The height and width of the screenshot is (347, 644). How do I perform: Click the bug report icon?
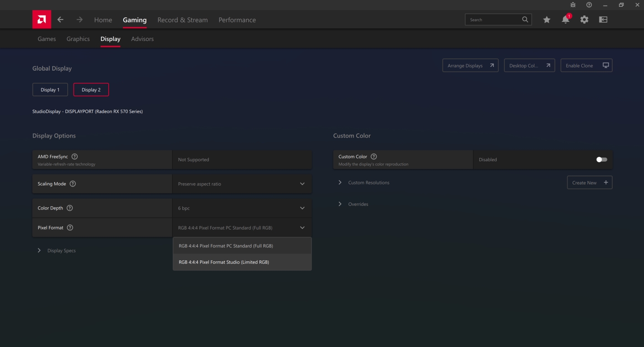click(x=573, y=5)
